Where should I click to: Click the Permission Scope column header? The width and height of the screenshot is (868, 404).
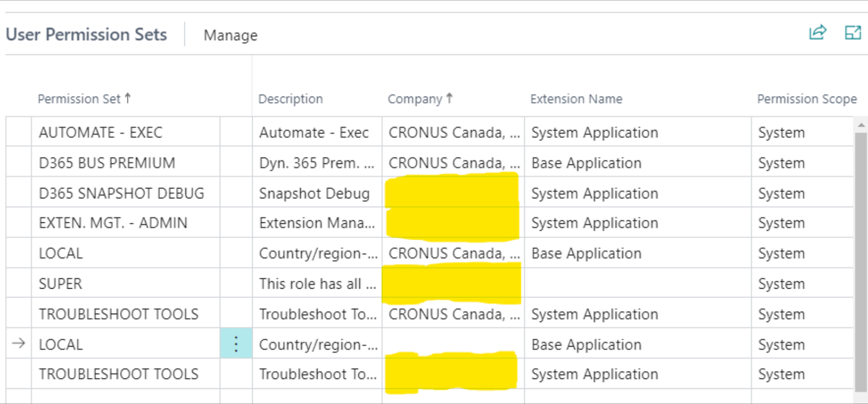[806, 99]
